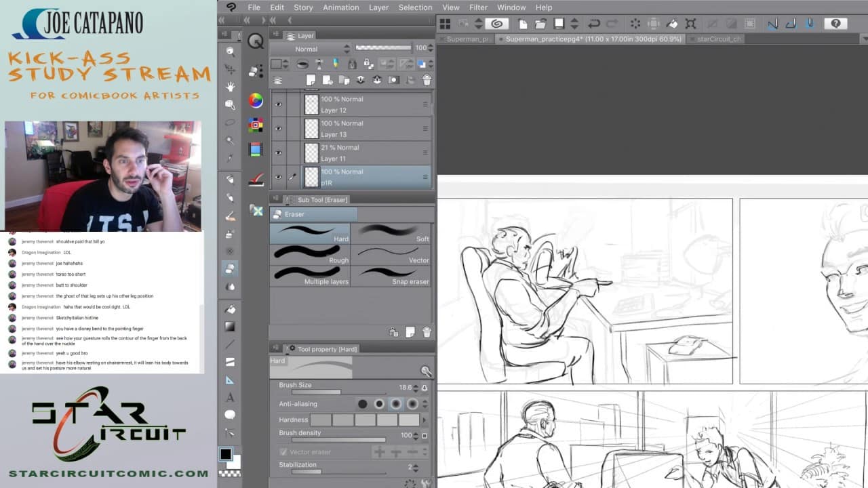Click the Save icon in command bar
Image resolution: width=868 pixels, height=488 pixels.
(x=559, y=24)
